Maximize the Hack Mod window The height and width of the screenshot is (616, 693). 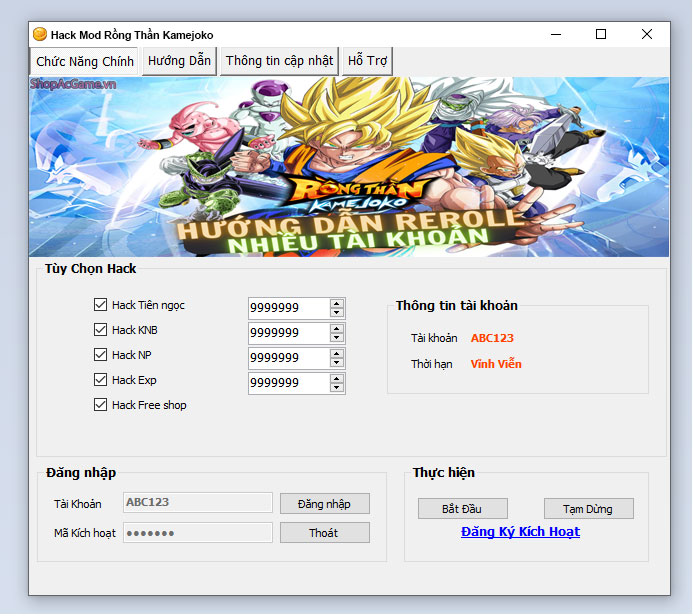click(601, 34)
